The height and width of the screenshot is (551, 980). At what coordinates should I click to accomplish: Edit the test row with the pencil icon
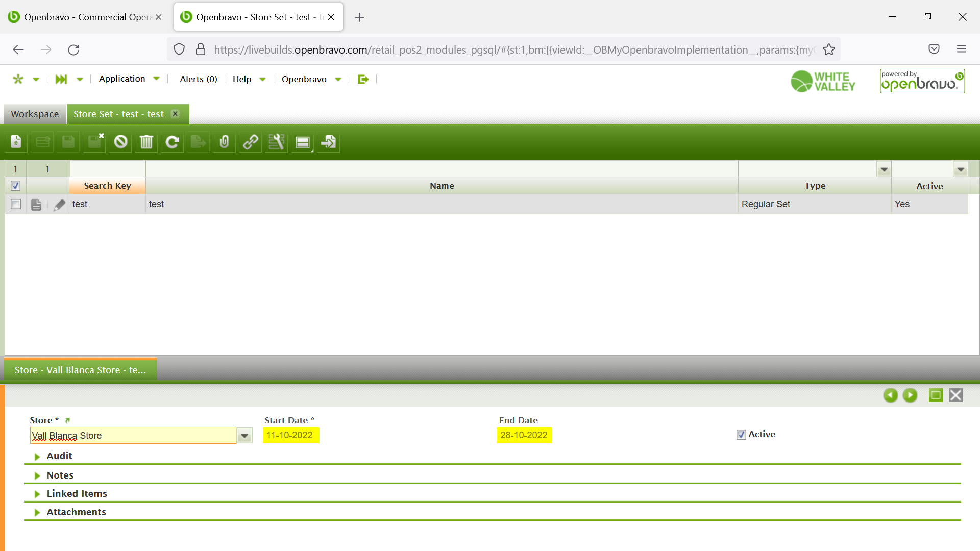59,205
